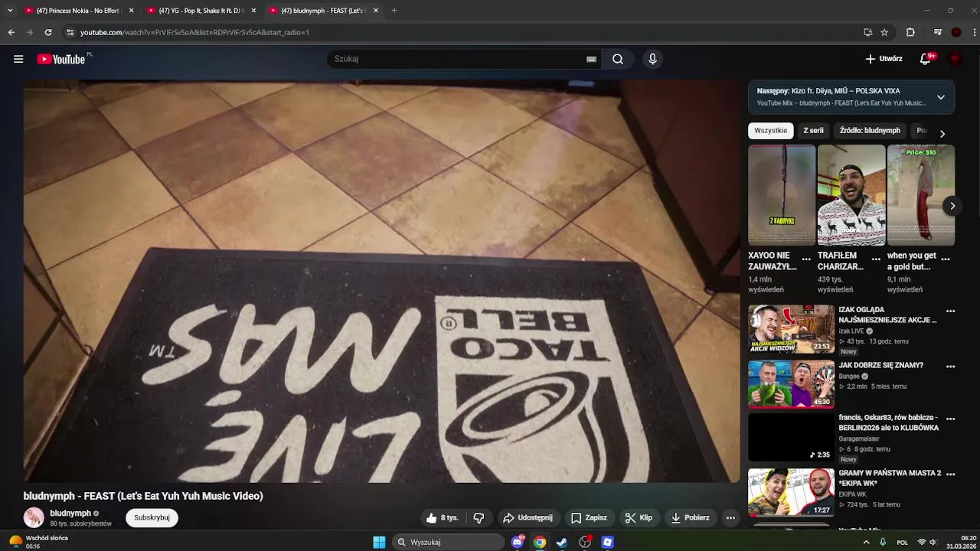Click the Udostępnij share button
Screen dimensions: 980x551
point(528,518)
